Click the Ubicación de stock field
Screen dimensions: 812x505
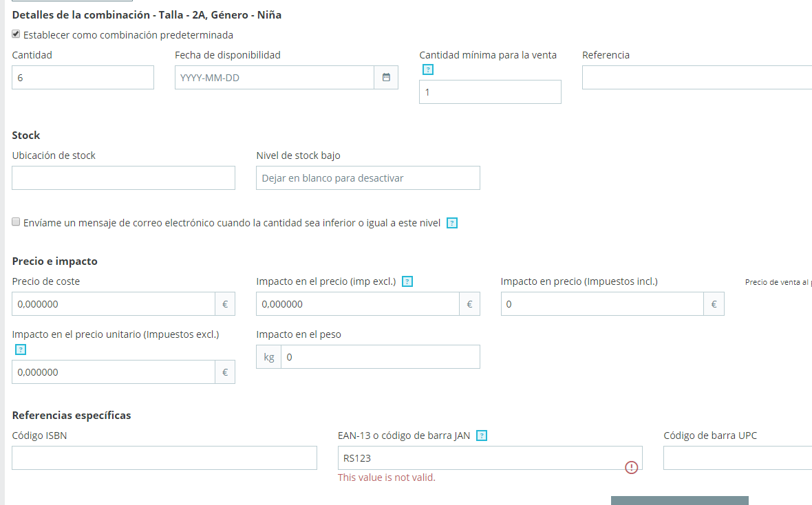coord(124,178)
